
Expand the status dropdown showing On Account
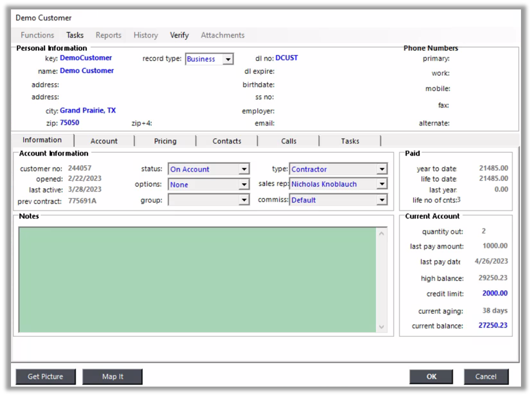(x=244, y=169)
